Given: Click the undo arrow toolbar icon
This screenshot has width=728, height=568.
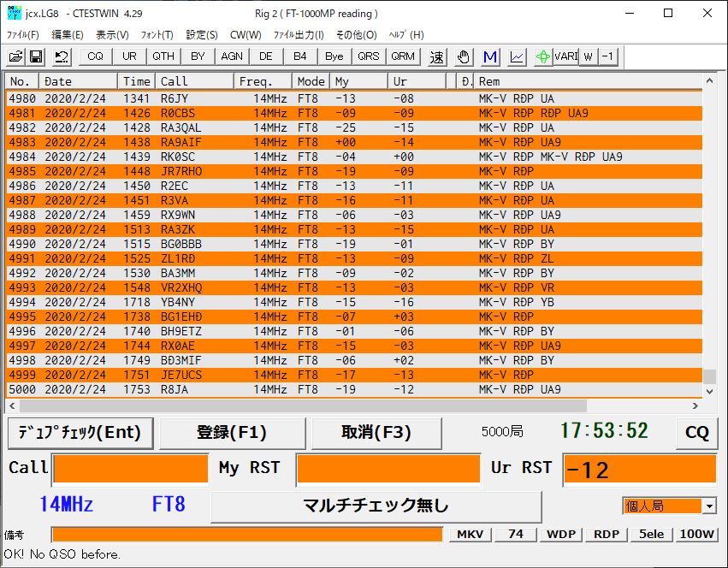Looking at the screenshot, I should [62, 56].
